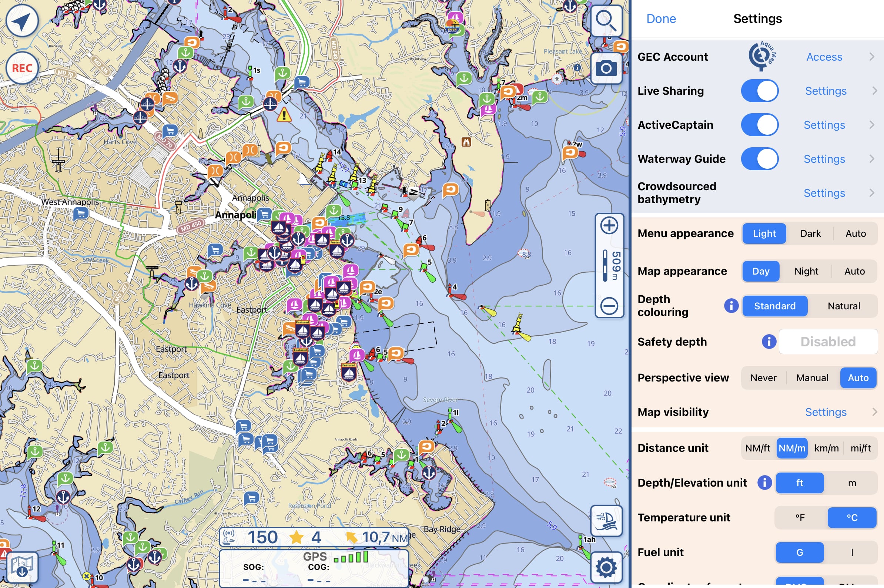Screen dimensions: 884x588
Task: Click the zoom scale slider bar
Action: [x=605, y=266]
